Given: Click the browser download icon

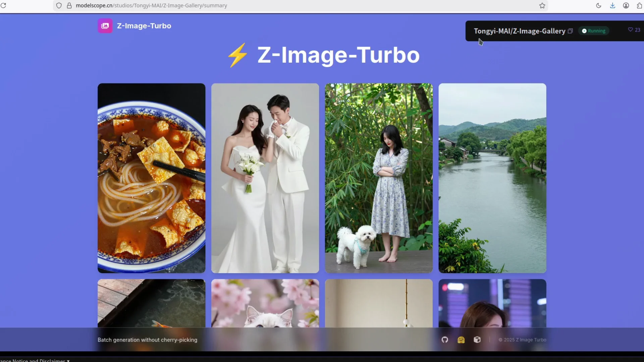Looking at the screenshot, I should (612, 5).
